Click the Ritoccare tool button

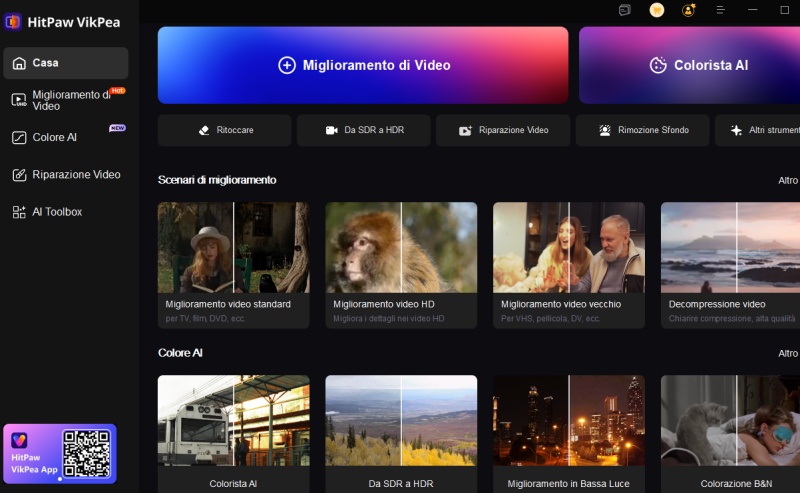(224, 130)
